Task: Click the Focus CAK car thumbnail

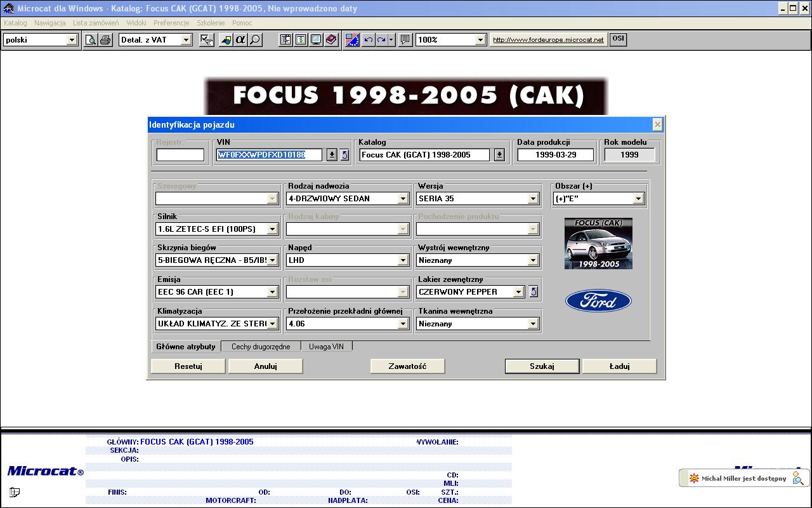Action: (598, 243)
